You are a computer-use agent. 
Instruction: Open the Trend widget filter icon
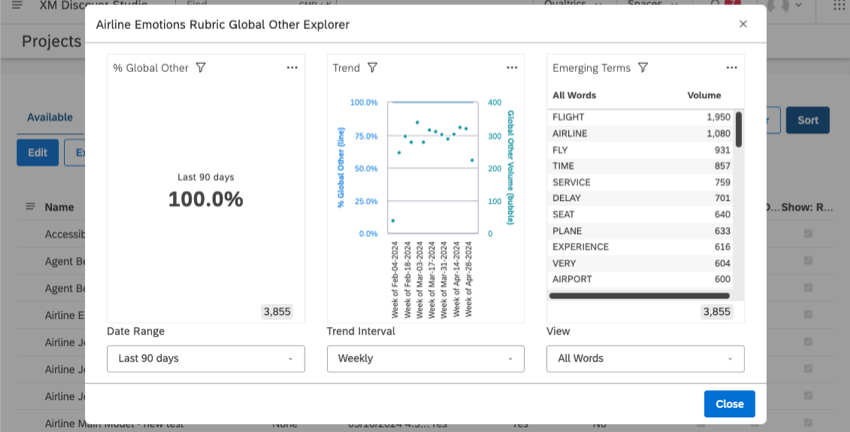[372, 68]
